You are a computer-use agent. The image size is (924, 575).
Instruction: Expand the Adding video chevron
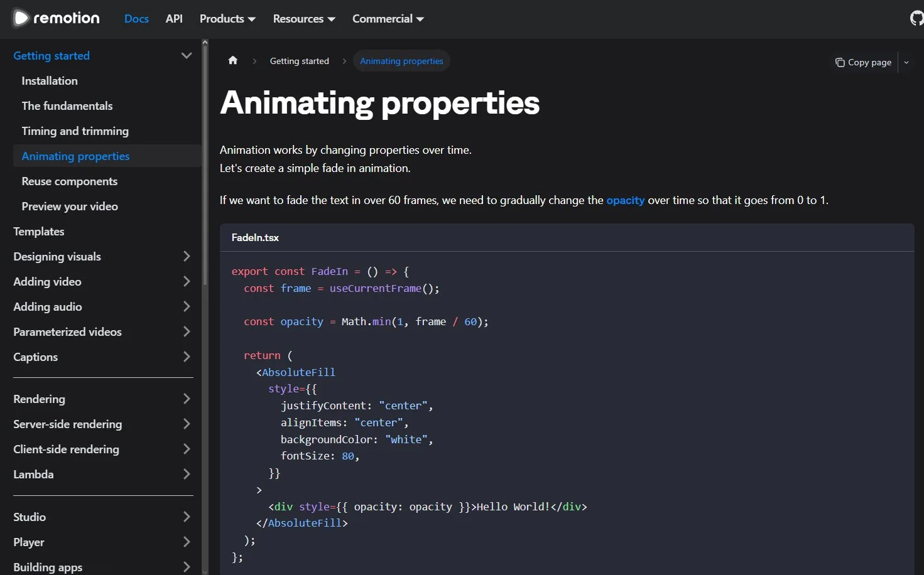point(187,281)
